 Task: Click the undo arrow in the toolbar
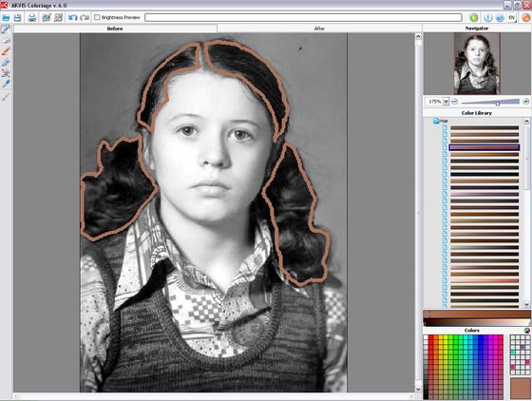click(x=72, y=17)
